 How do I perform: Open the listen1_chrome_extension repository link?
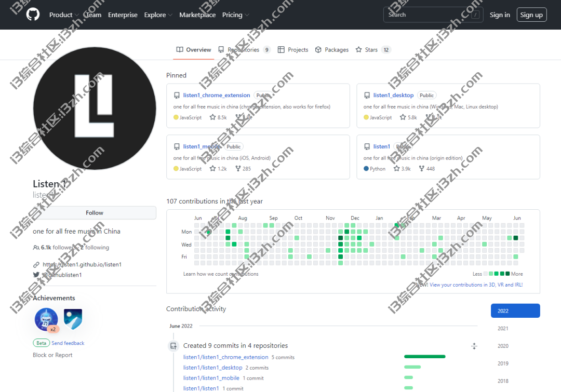pos(217,95)
